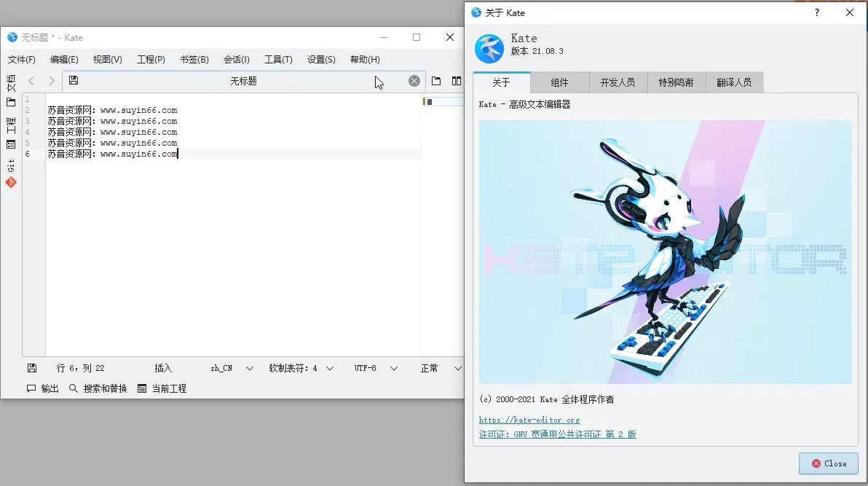868x486 pixels.
Task: Open the 帮助(H) menu
Action: tap(366, 59)
